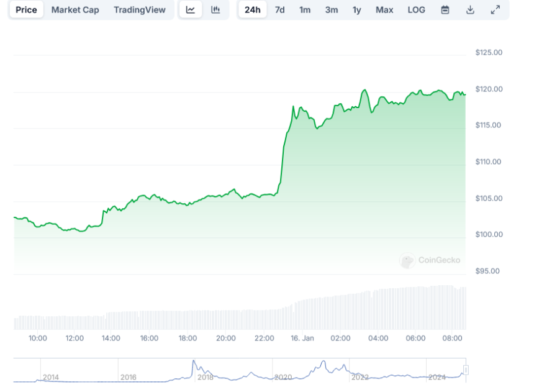
Task: Select 7d time range
Action: [x=280, y=10]
